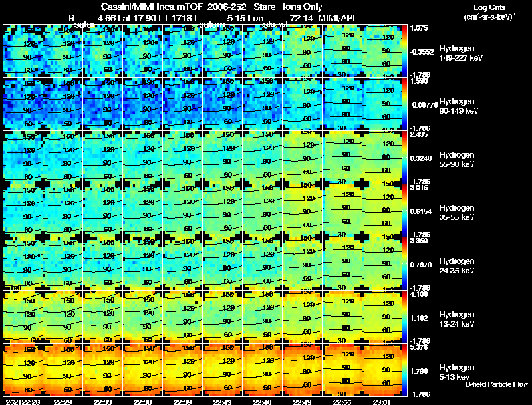Screen dimensions: 532x405
Task: Click the '1.075' color scale maximum value
Action: 419,28
